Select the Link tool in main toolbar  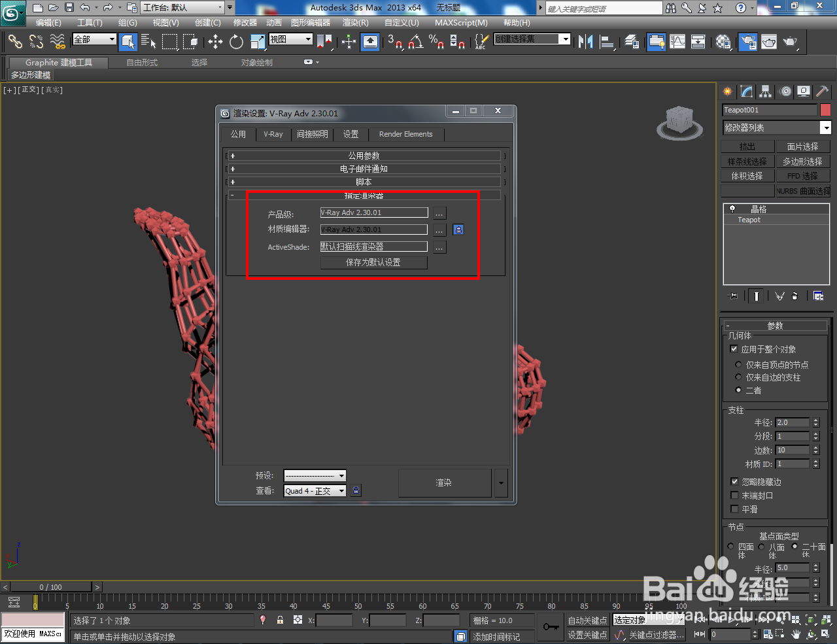(15, 42)
